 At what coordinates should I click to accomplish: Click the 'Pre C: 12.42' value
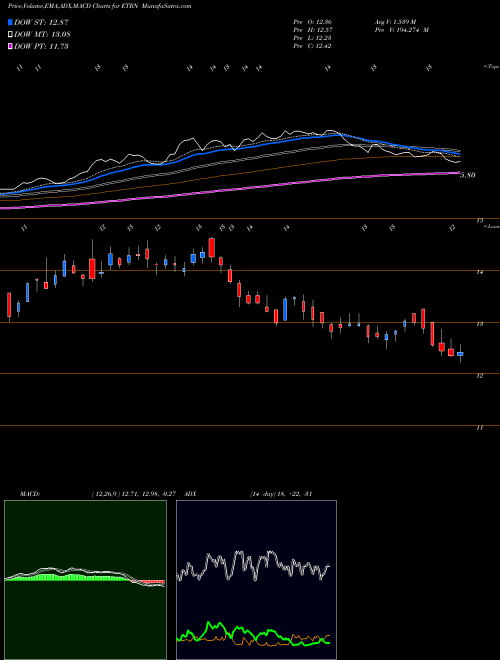pos(312,46)
